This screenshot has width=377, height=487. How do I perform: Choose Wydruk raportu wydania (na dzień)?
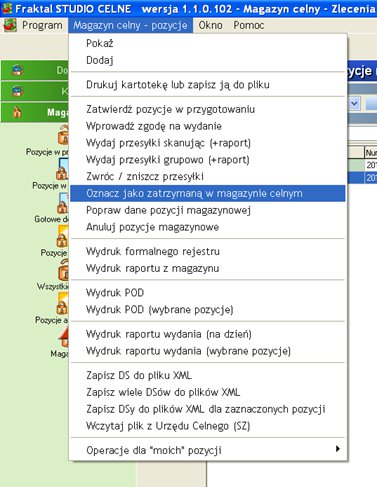pos(207,334)
